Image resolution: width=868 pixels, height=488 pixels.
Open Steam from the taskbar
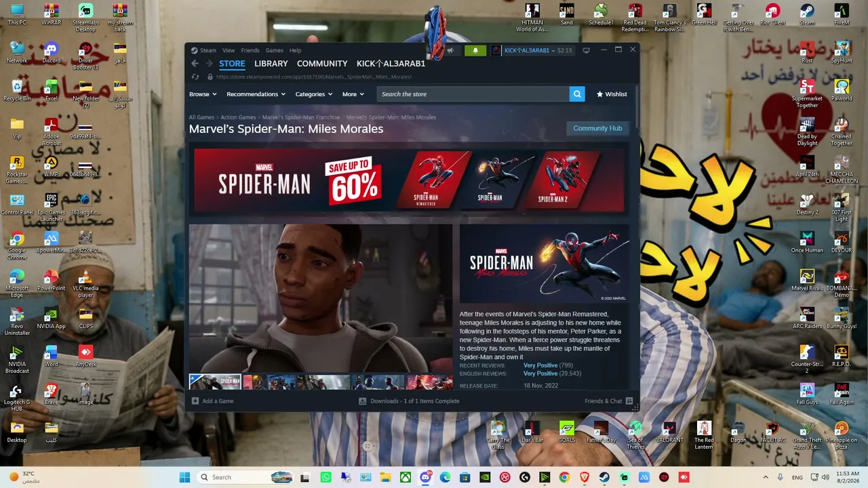point(604,477)
